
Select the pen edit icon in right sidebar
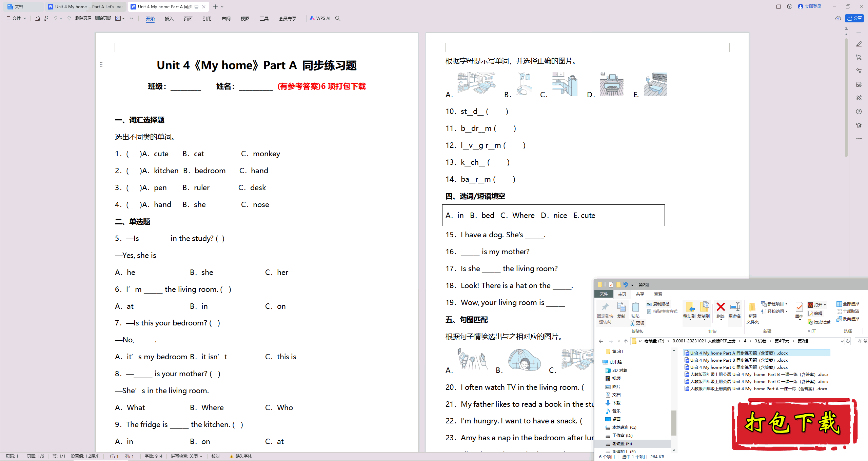(x=859, y=44)
